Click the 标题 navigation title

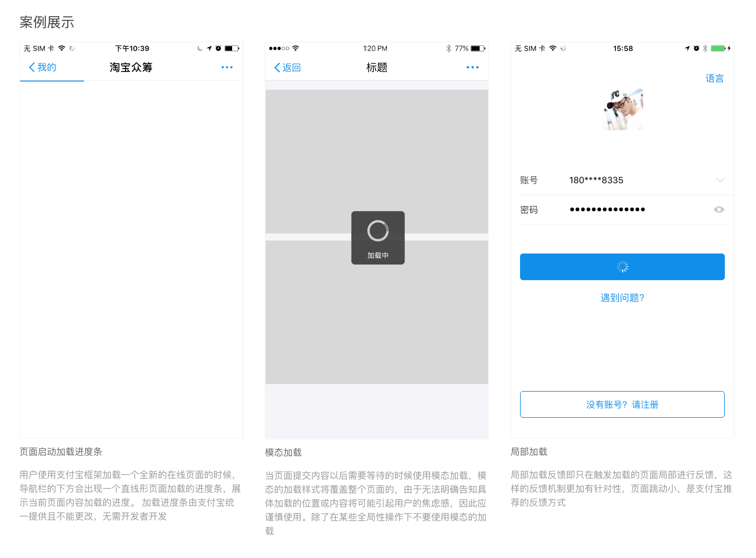point(377,67)
